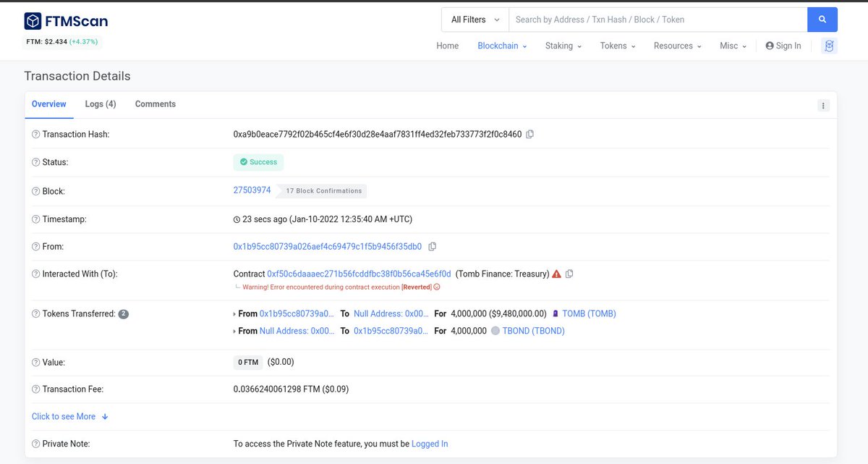Viewport: 868px width, 464px height.
Task: Switch to the Logs (4) tab
Action: coord(100,104)
